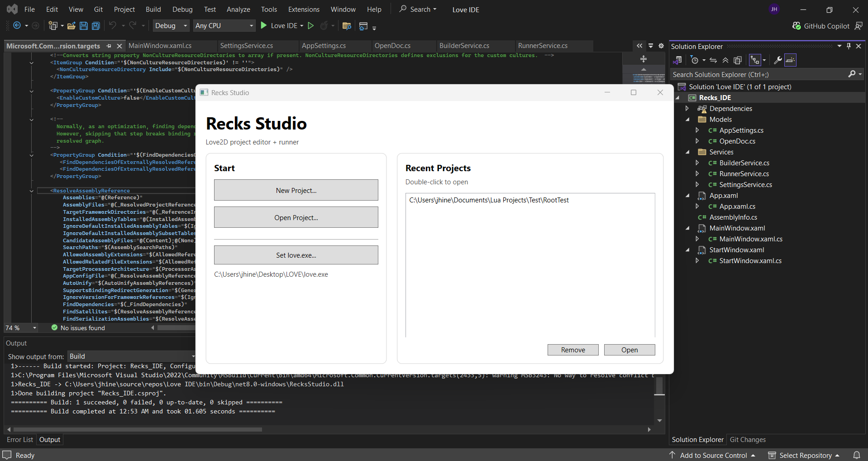Toggle pin on Microsoft.Common targets tab
868x461 pixels.
point(109,46)
